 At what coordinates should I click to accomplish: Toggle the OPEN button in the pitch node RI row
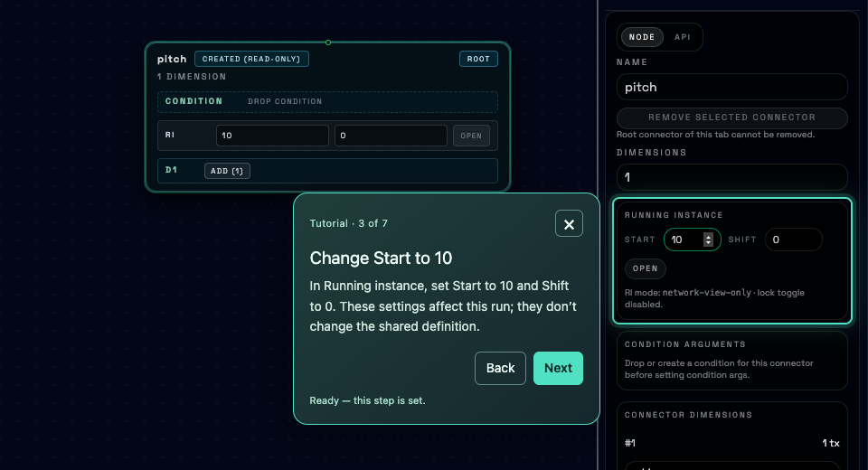tap(471, 136)
